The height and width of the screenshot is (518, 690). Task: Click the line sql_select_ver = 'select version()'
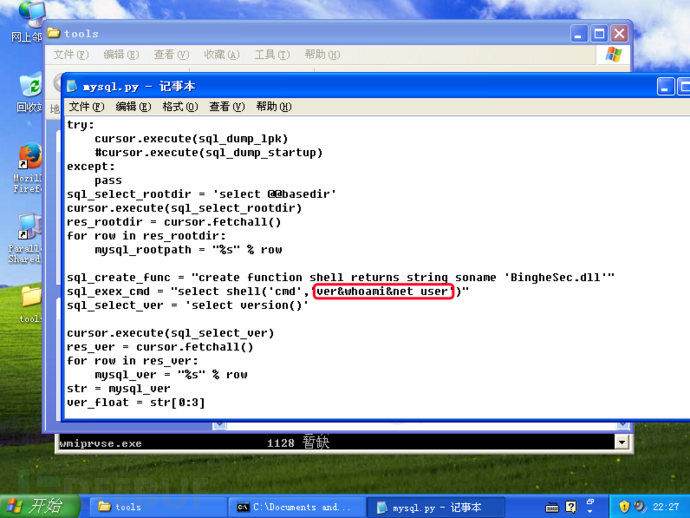pyautogui.click(x=187, y=305)
